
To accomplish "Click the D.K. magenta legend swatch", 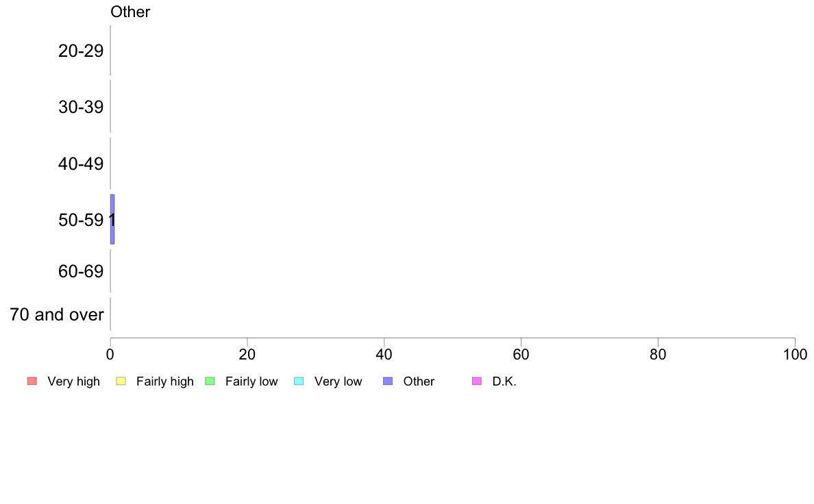I will click(x=477, y=381).
